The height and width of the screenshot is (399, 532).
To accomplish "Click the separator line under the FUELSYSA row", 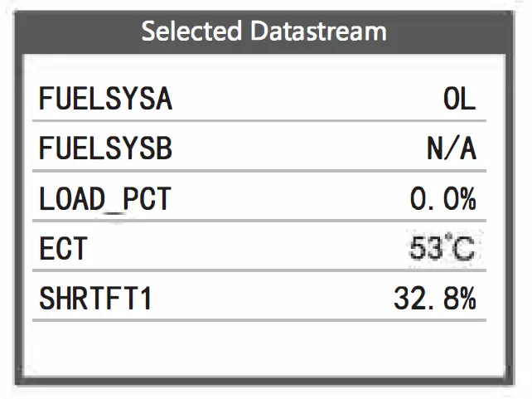I will (x=264, y=120).
